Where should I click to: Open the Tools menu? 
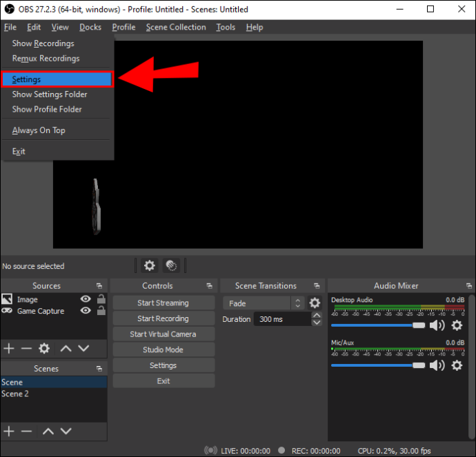pos(226,28)
